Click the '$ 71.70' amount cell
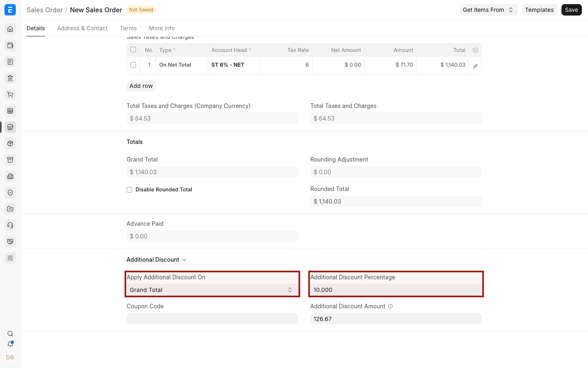 tap(390, 65)
